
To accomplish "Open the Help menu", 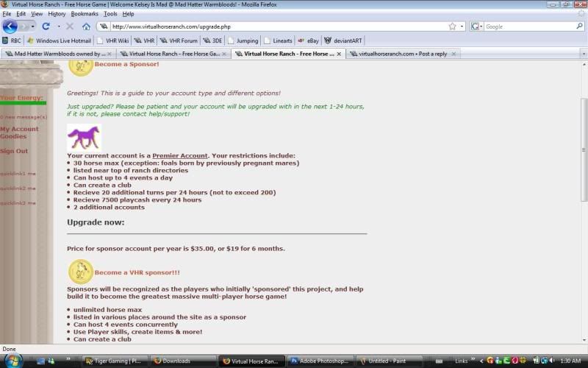I will (128, 14).
